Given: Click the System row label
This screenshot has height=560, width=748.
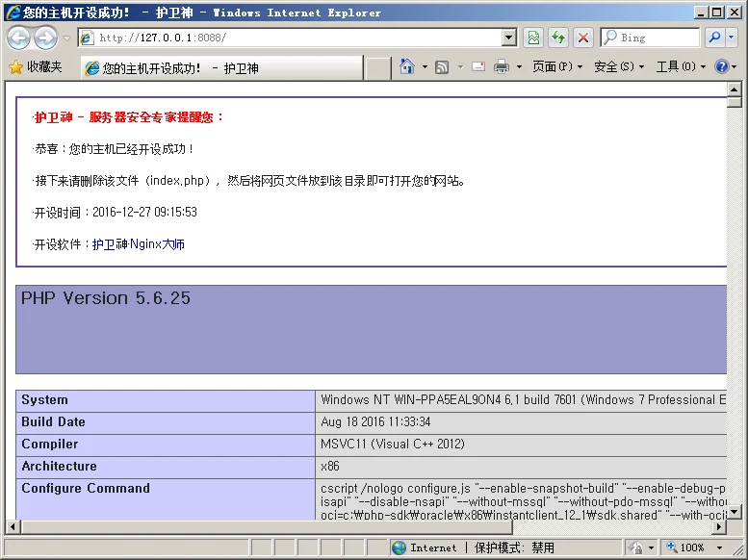Looking at the screenshot, I should click(x=45, y=400).
